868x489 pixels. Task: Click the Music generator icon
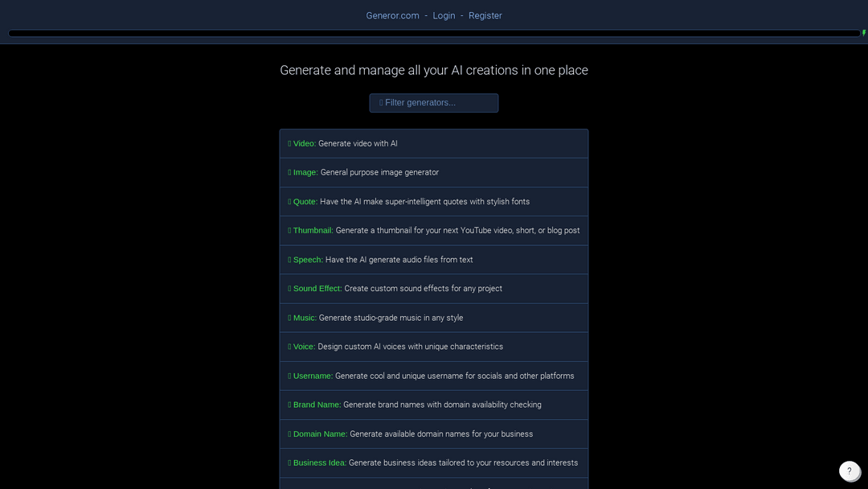click(x=289, y=317)
